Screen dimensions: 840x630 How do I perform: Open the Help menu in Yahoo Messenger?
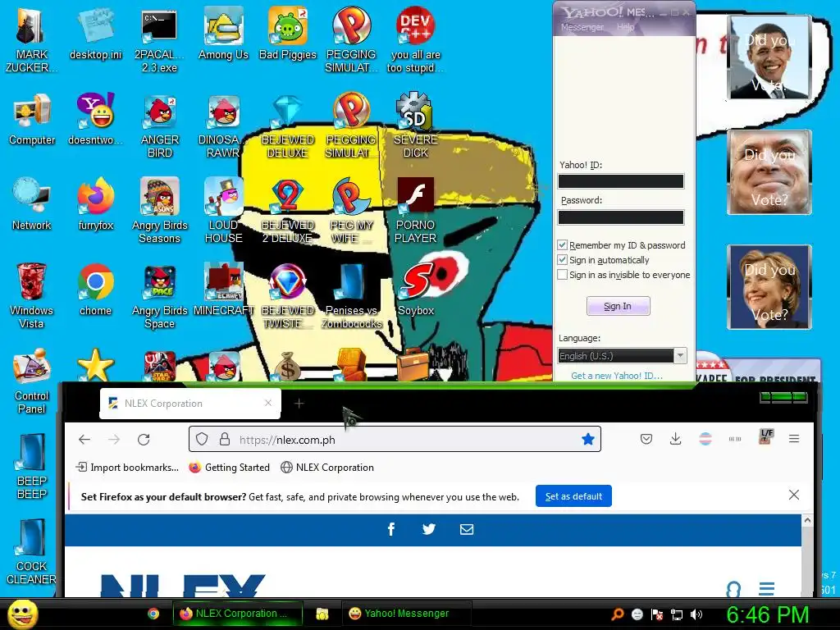(625, 27)
